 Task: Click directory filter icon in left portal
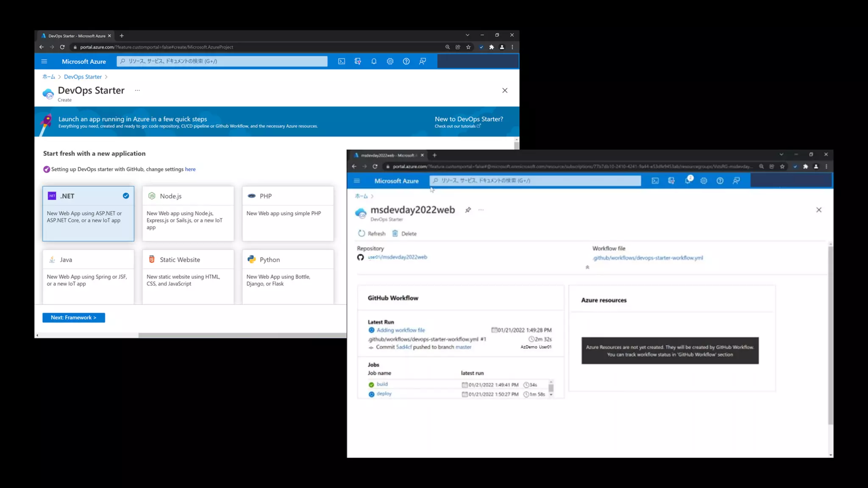tap(358, 61)
